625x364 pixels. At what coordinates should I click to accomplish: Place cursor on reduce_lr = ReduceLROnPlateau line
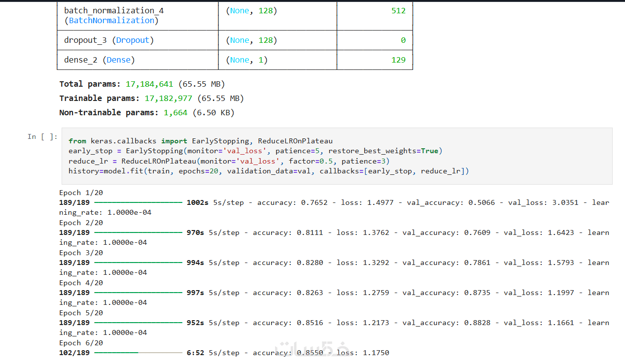pyautogui.click(x=229, y=161)
